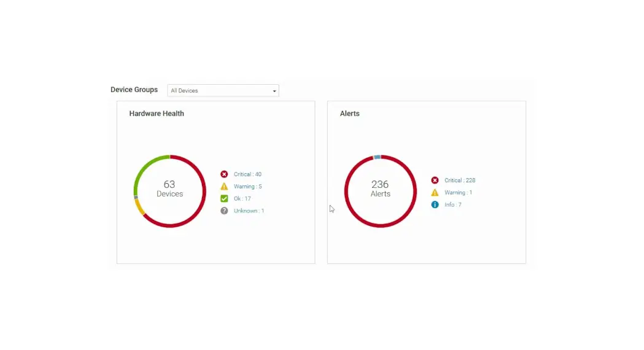Image resolution: width=644 pixels, height=350 pixels.
Task: Click the '63 Devices' donut center
Action: pyautogui.click(x=169, y=189)
